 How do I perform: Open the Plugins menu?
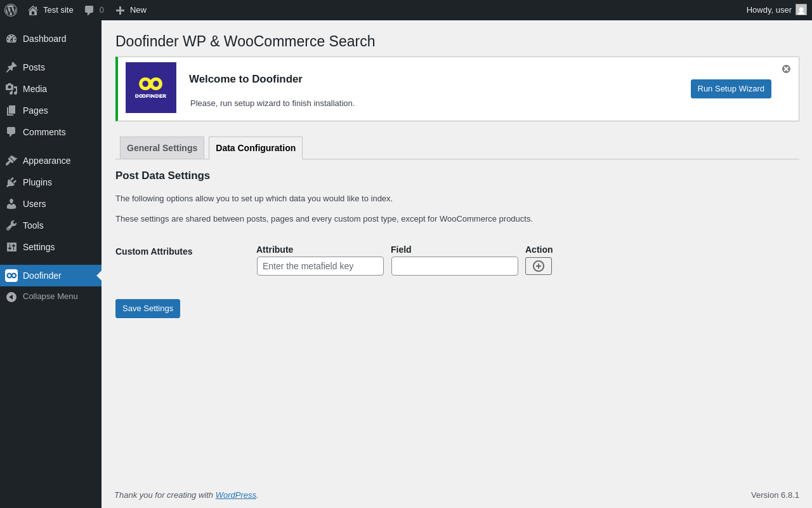pyautogui.click(x=37, y=182)
